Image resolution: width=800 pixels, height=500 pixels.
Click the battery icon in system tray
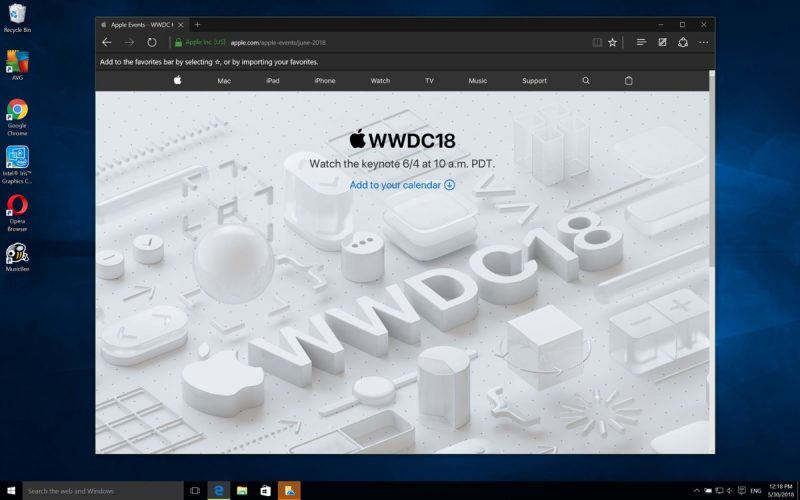(708, 491)
